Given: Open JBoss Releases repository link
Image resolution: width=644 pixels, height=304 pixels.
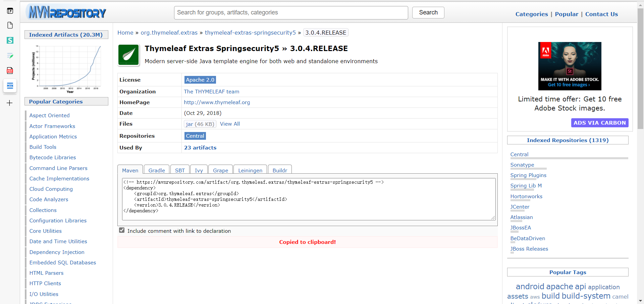Looking at the screenshot, I should (529, 249).
